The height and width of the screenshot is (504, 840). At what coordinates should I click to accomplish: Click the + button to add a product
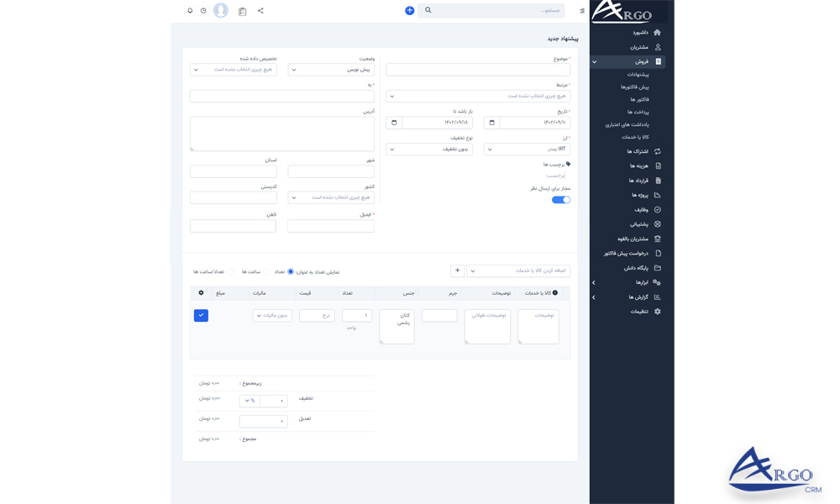pos(457,270)
